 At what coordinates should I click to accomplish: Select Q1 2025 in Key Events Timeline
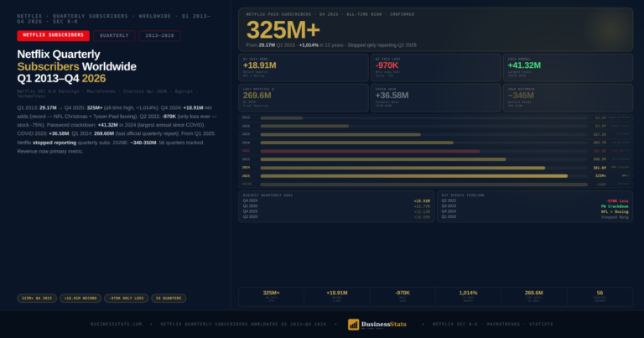pos(449,216)
